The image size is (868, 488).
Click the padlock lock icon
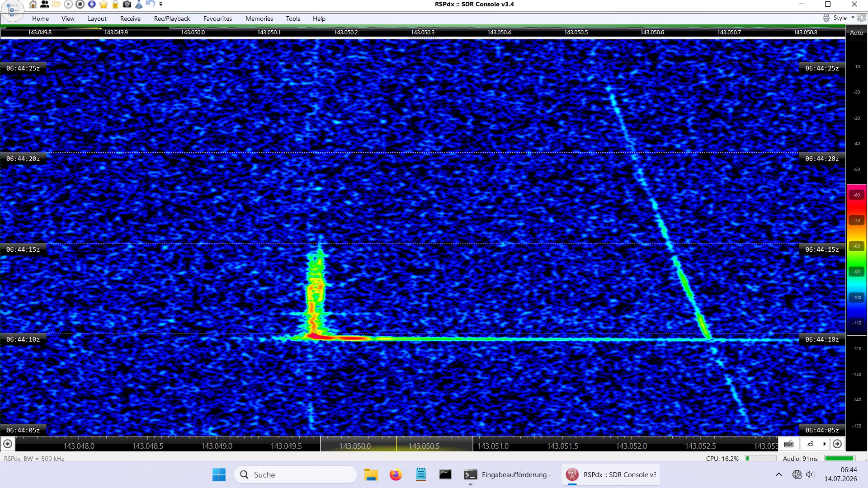[x=115, y=5]
